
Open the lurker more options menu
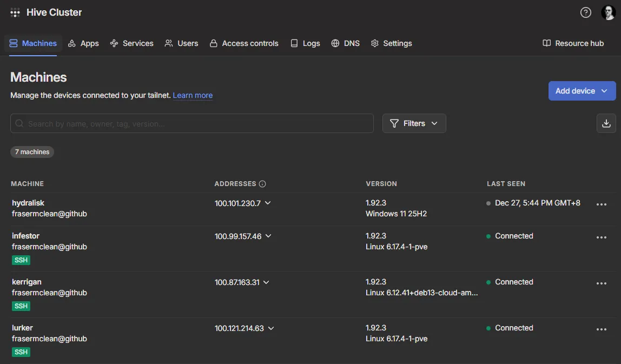tap(601, 329)
